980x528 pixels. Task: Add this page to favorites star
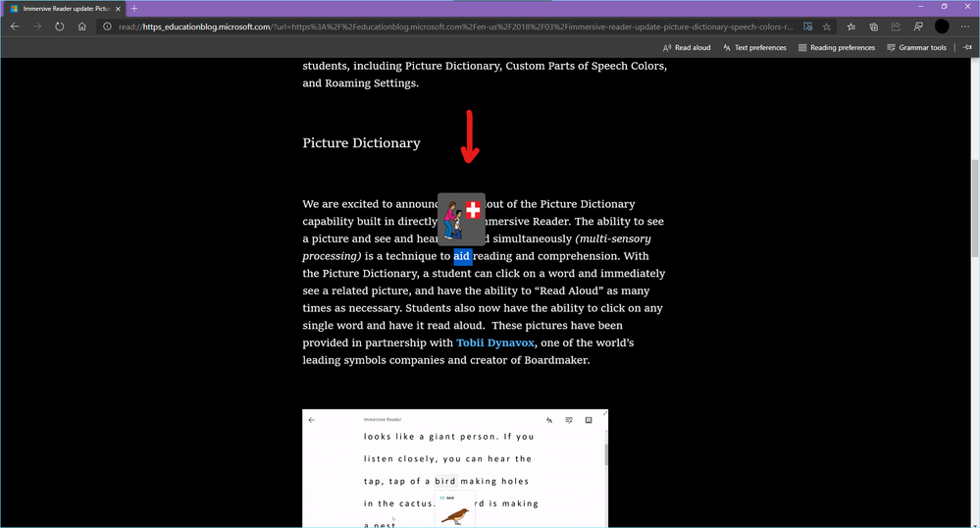(x=826, y=26)
